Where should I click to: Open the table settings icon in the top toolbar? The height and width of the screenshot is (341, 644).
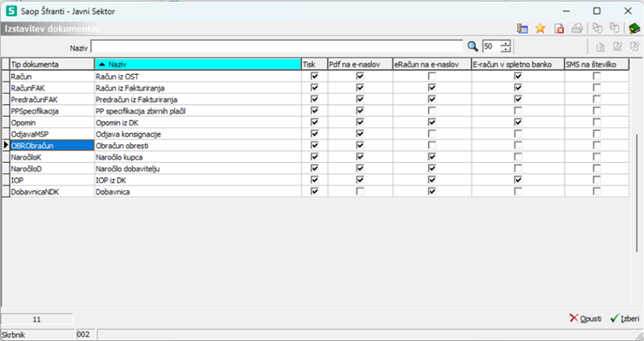coord(522,28)
